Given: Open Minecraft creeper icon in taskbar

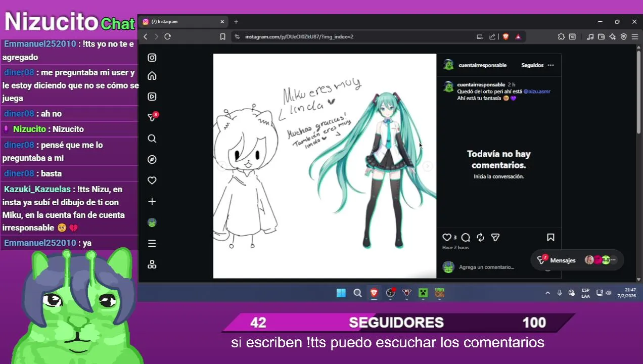Looking at the screenshot, I should click(x=423, y=293).
